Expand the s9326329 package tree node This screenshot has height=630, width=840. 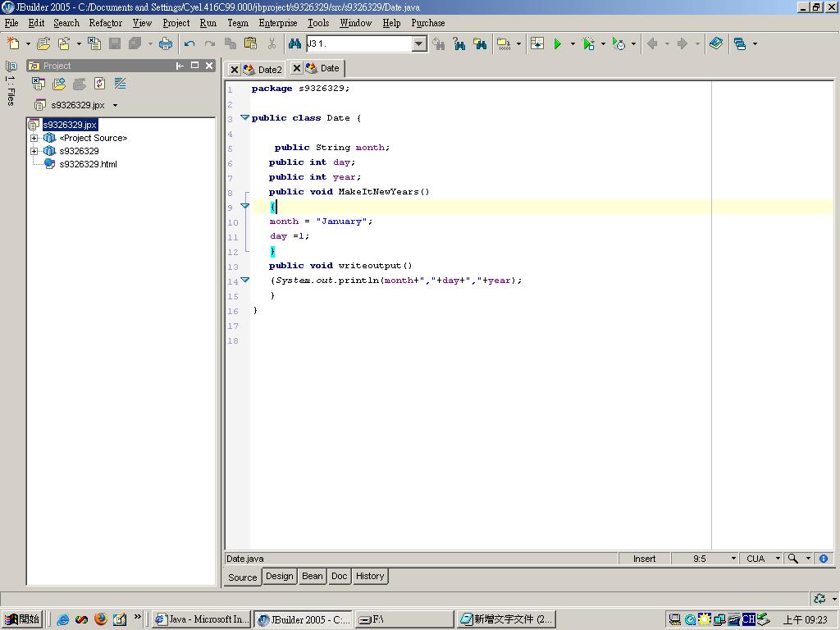tap(34, 151)
